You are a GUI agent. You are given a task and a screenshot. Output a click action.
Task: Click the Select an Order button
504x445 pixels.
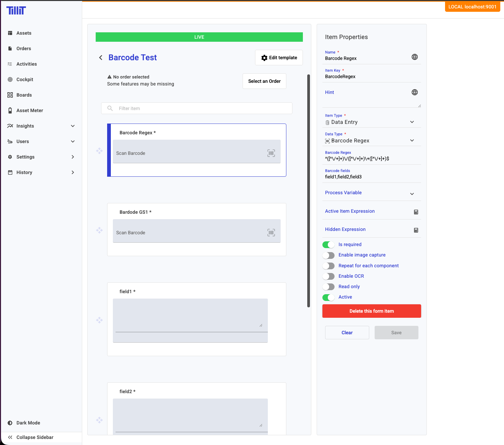(264, 81)
